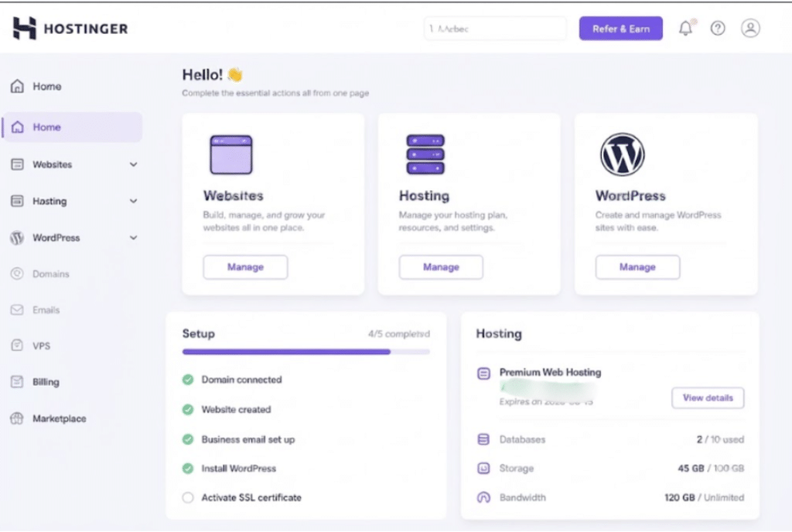Click the Premium Web Hosting title
The image size is (792, 532).
coord(550,372)
